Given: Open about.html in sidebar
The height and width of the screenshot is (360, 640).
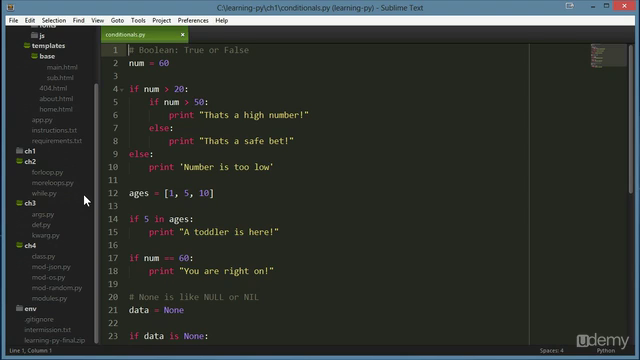Looking at the screenshot, I should click(x=56, y=99).
